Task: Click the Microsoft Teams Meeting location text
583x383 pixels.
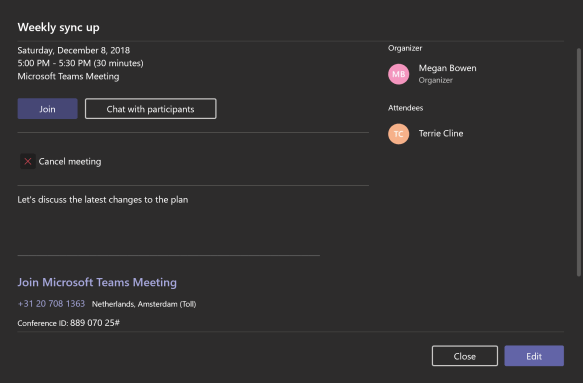Action: [68, 76]
